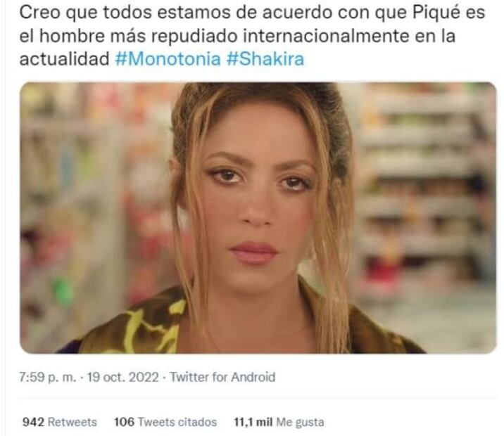This screenshot has height=436, width=504.
Task: Click the word actualidad in tweet text
Action: tap(64, 59)
